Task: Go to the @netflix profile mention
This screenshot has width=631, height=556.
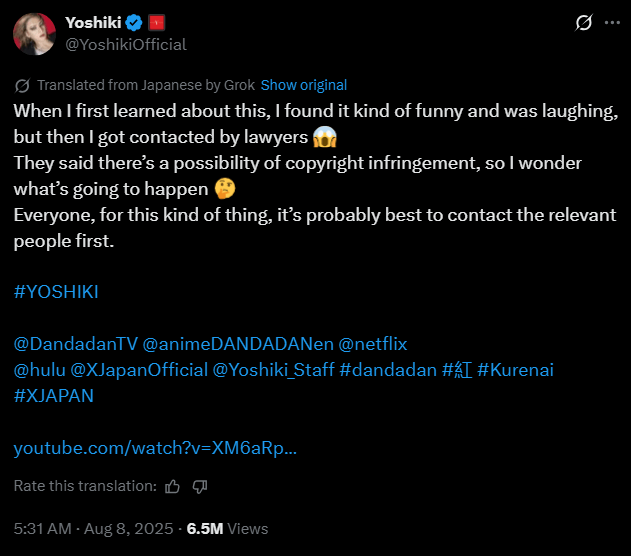Action: coord(373,343)
